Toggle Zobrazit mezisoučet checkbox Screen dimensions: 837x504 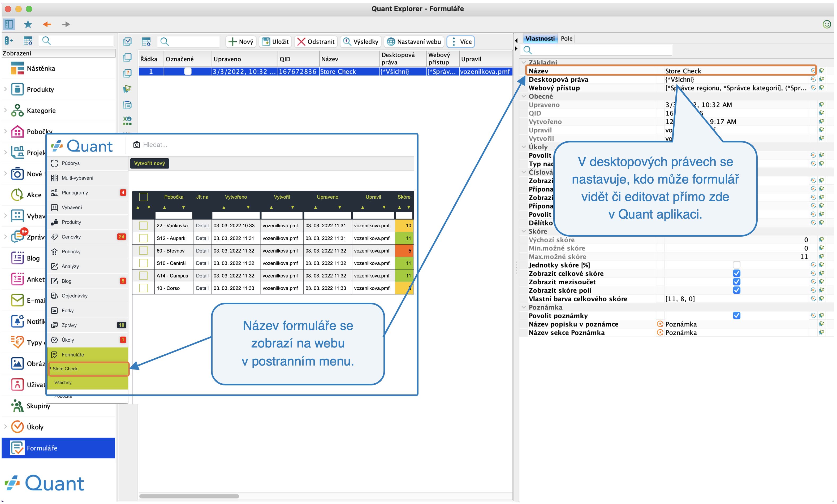coord(736,282)
